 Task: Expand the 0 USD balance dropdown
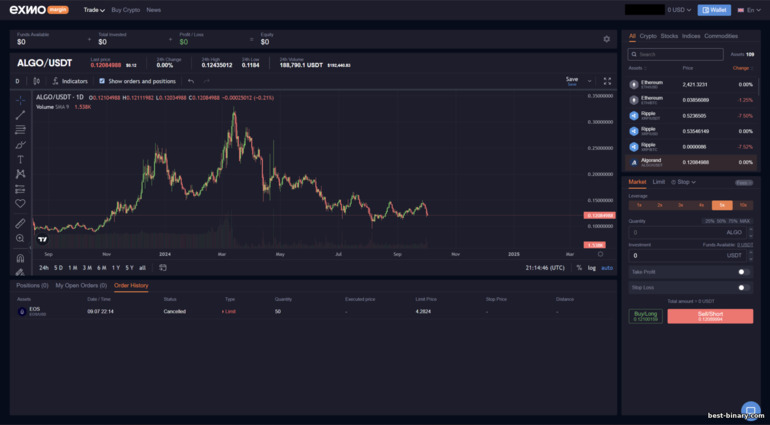point(679,10)
